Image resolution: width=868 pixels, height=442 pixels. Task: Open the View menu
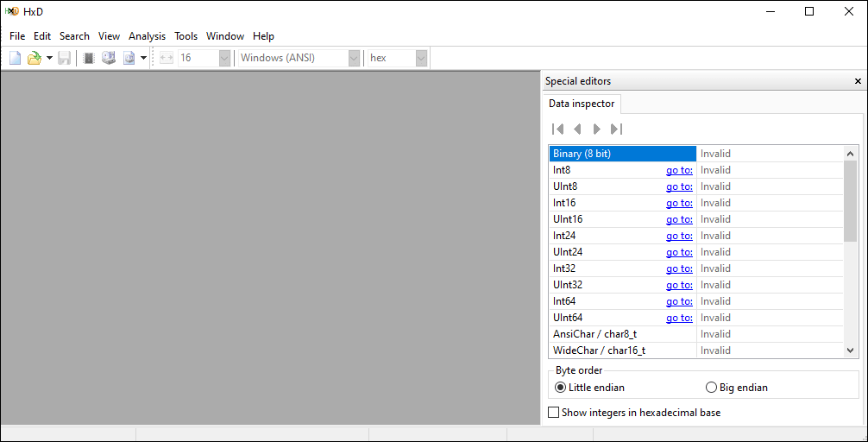(x=109, y=36)
